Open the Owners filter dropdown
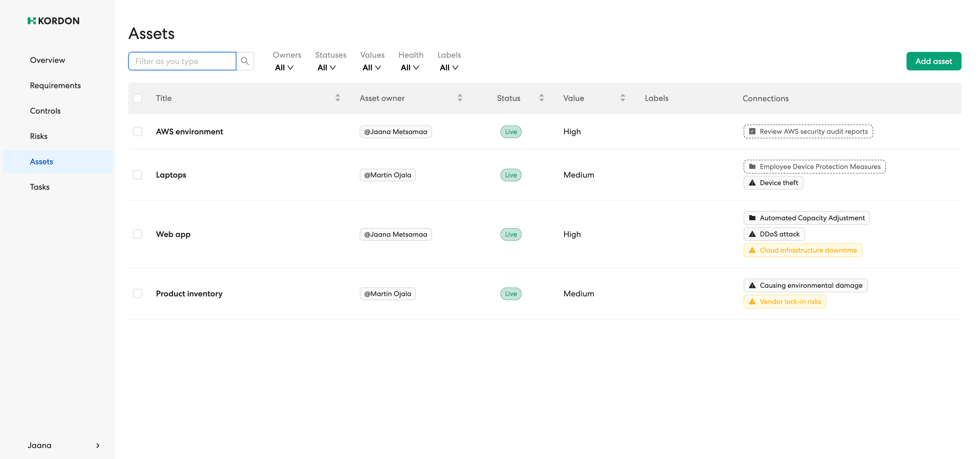The height and width of the screenshot is (459, 980). pyautogui.click(x=284, y=67)
